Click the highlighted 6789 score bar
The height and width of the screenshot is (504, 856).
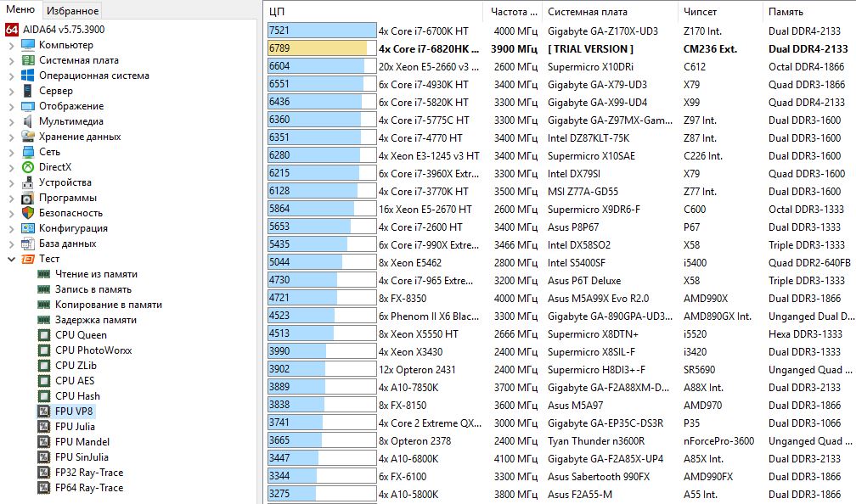click(x=322, y=48)
